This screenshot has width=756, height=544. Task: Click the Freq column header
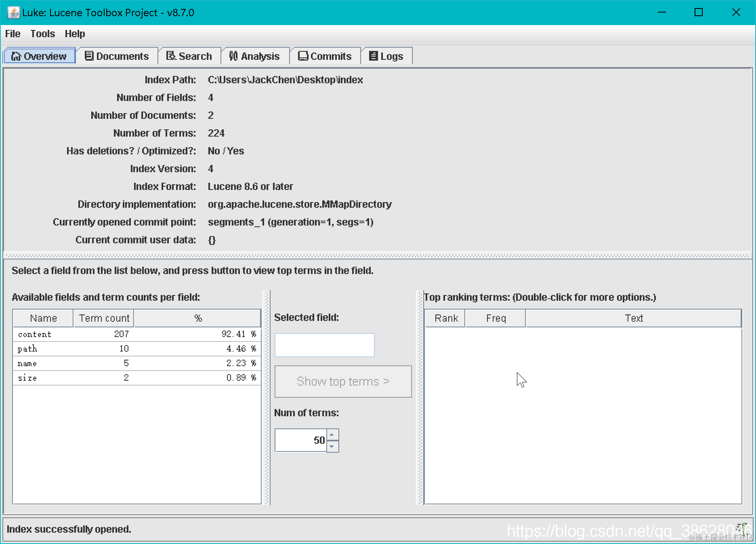pyautogui.click(x=496, y=318)
